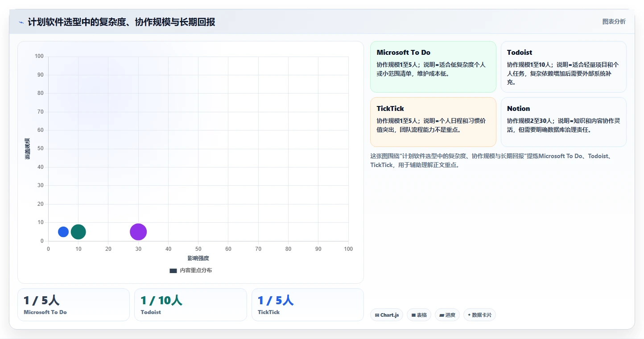Click the x-axis label 50
The height and width of the screenshot is (339, 644).
point(198,249)
